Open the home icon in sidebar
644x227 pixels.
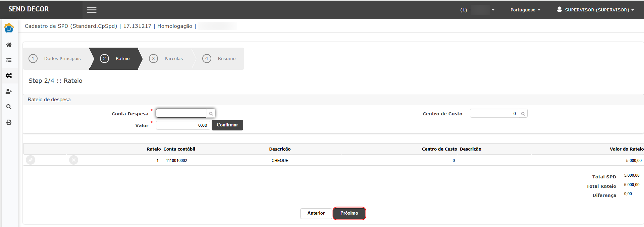pyautogui.click(x=9, y=45)
